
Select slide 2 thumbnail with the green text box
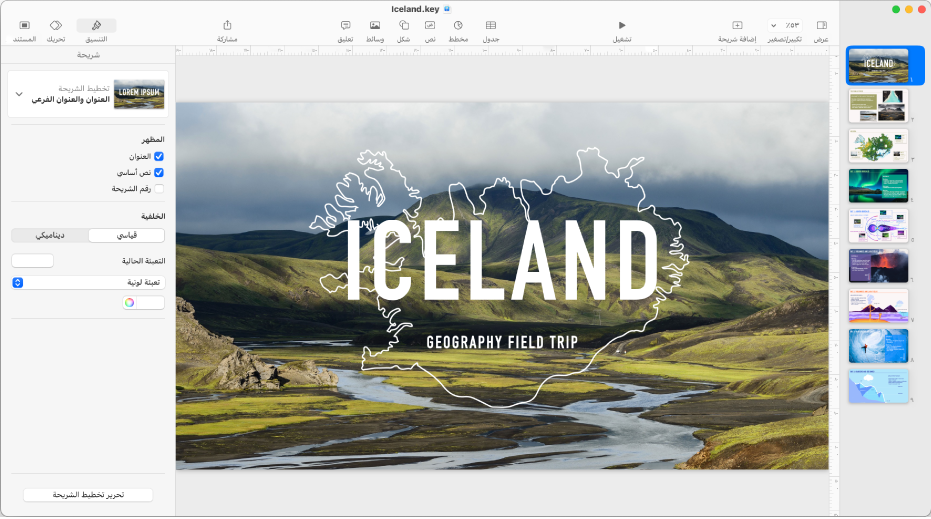pos(878,106)
